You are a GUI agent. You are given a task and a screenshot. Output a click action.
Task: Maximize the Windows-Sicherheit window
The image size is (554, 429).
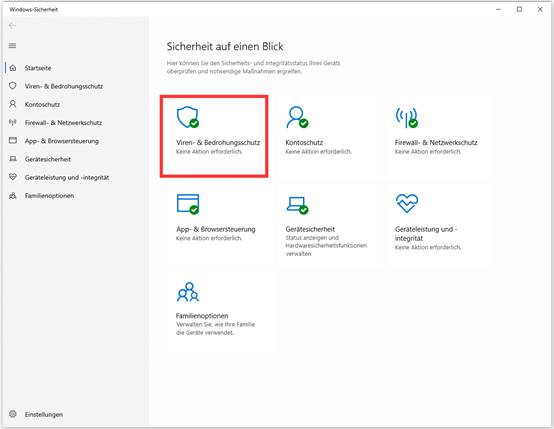[x=519, y=10]
